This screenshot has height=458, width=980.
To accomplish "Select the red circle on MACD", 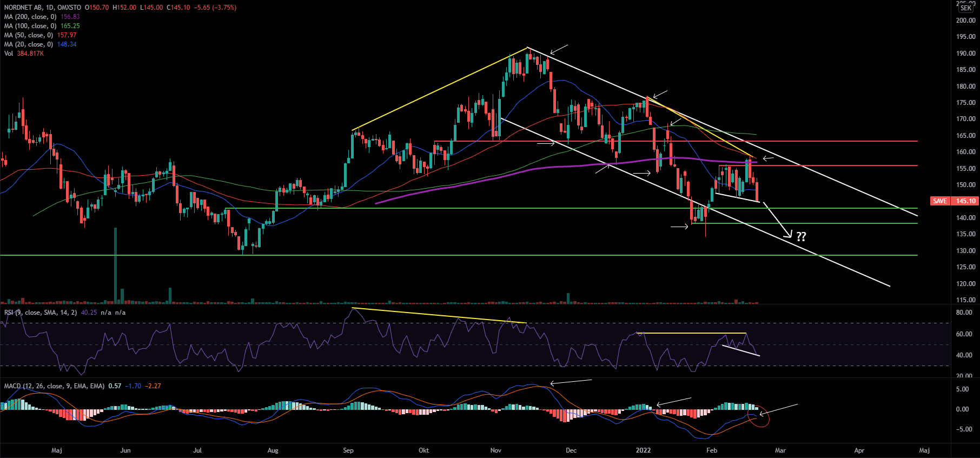I will coord(760,415).
